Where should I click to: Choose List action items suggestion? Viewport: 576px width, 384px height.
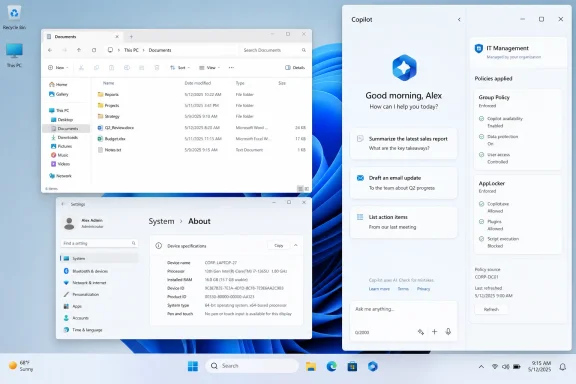[x=404, y=222]
